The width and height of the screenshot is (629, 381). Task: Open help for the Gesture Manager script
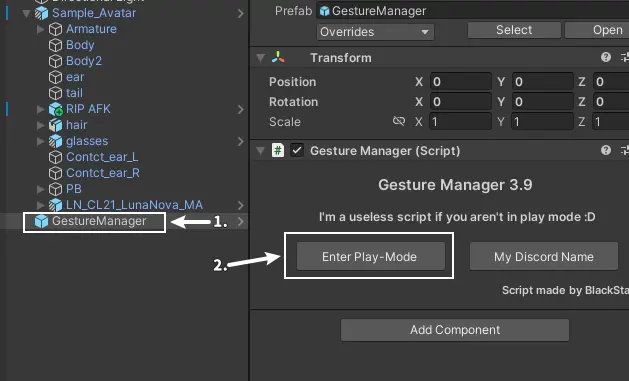pyautogui.click(x=606, y=150)
